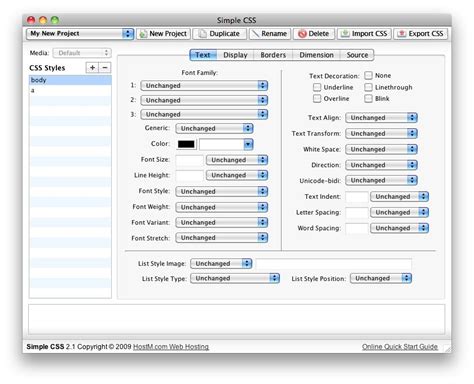Click the yellow minimize window button
474x384 pixels.
43,20
